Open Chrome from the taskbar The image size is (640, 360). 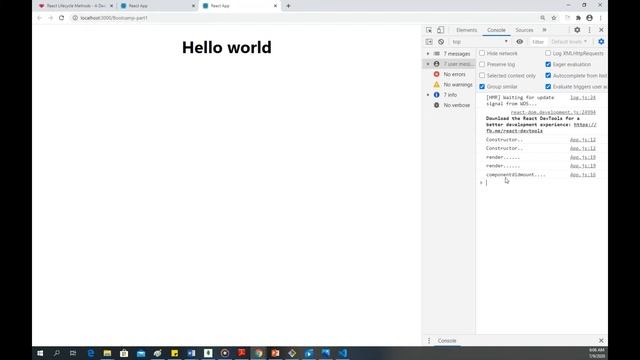(x=258, y=353)
